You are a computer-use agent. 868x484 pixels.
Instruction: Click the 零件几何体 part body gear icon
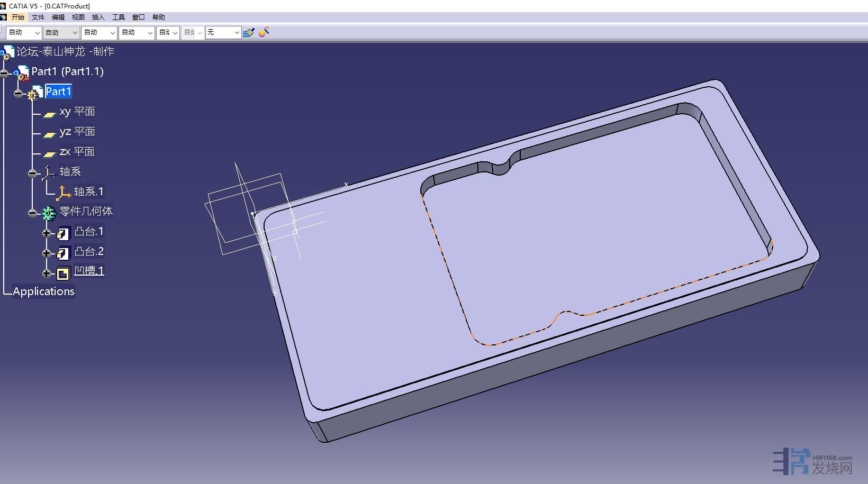pos(49,213)
